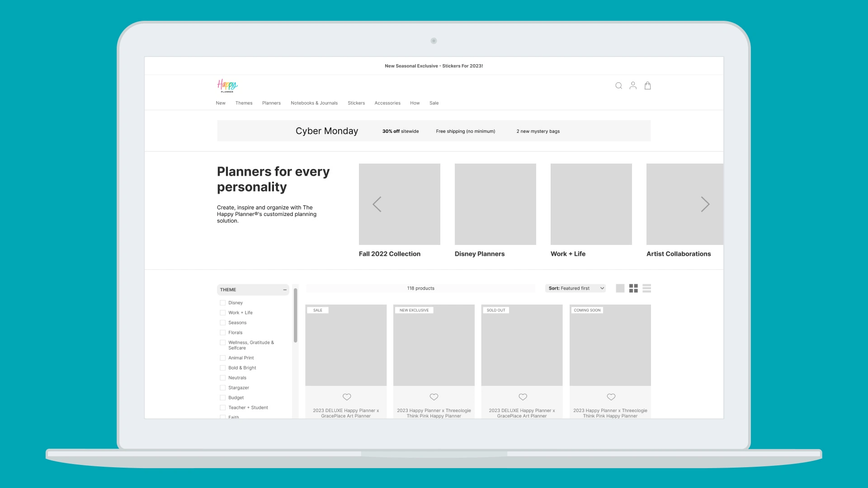The height and width of the screenshot is (488, 868).
Task: Check the Animal Print filter
Action: click(222, 358)
